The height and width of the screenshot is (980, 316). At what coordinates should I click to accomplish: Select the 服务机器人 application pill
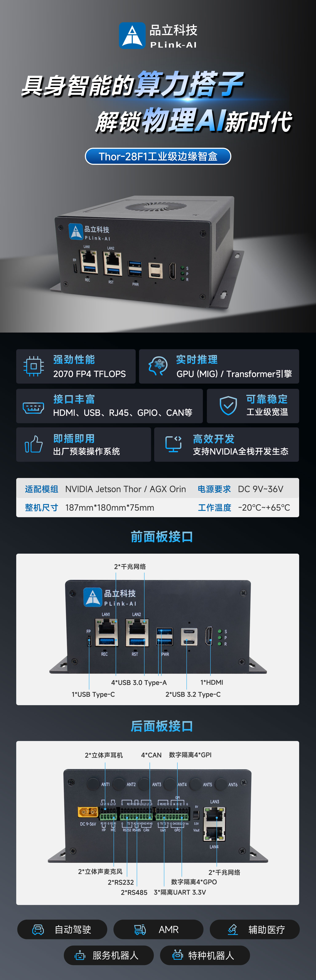[x=109, y=955]
